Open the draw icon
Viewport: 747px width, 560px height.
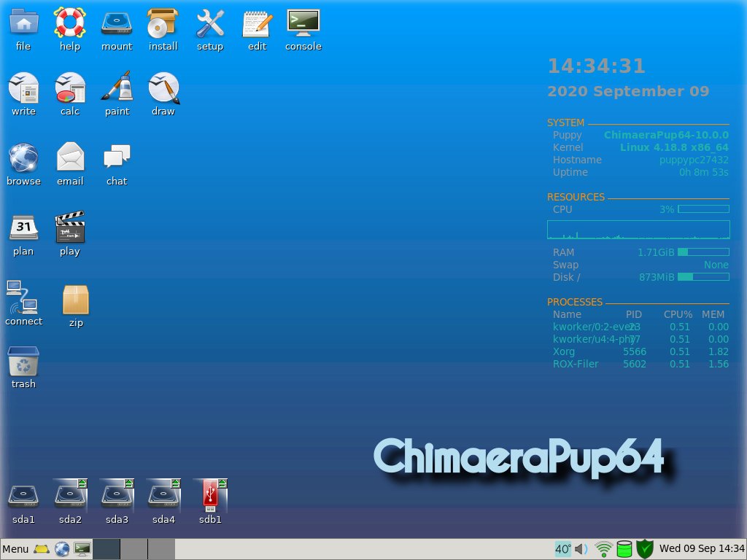pyautogui.click(x=163, y=87)
